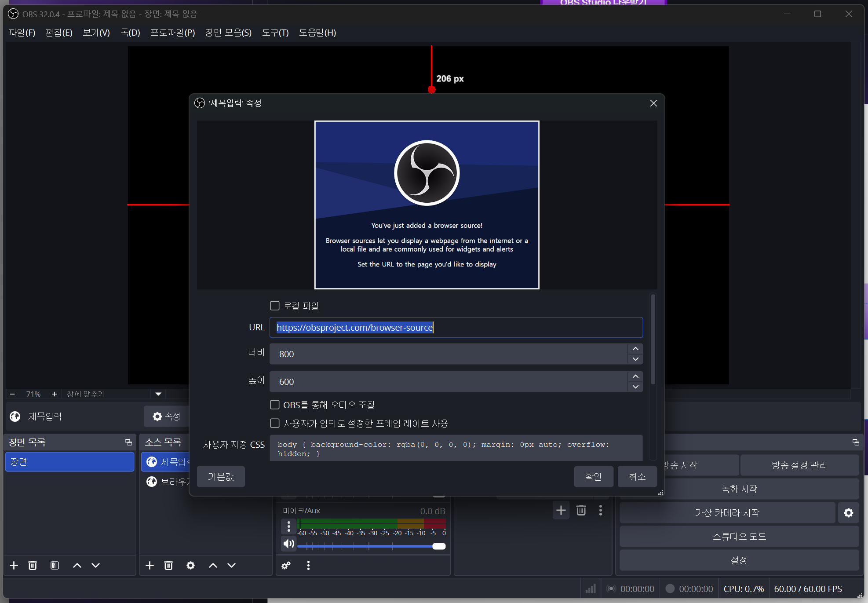This screenshot has height=603, width=868.
Task: Move source down in sources list
Action: point(231,565)
